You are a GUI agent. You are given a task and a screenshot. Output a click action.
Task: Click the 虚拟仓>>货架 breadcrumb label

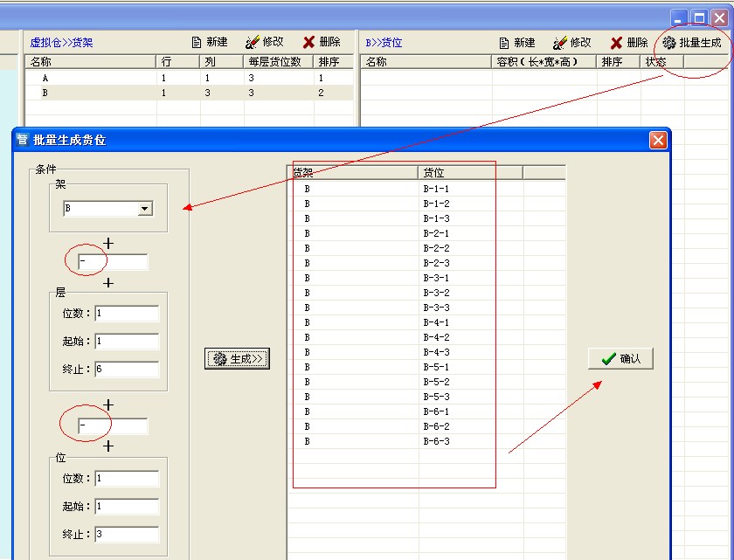coord(61,43)
